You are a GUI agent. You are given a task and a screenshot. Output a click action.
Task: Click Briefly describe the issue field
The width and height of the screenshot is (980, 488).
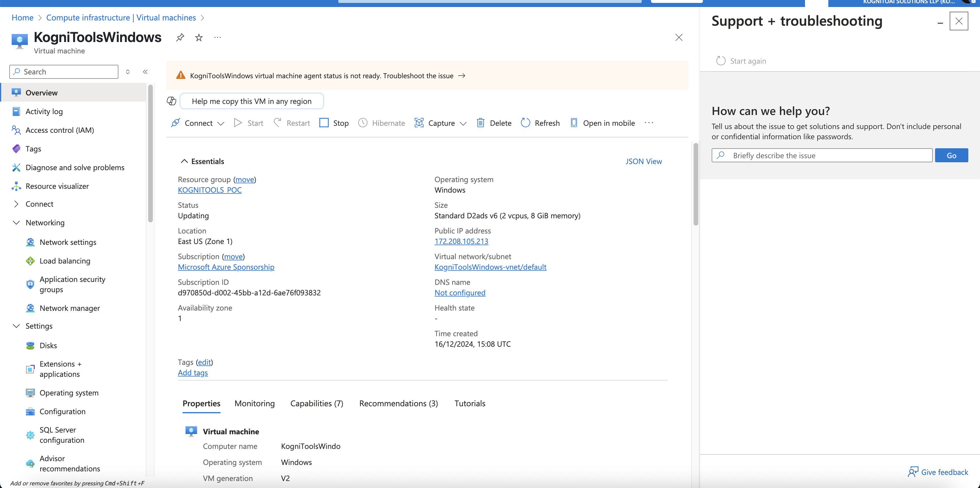822,155
